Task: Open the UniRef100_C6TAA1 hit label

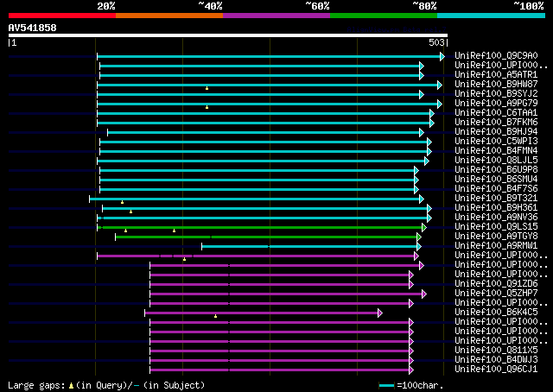Action: pyautogui.click(x=496, y=113)
